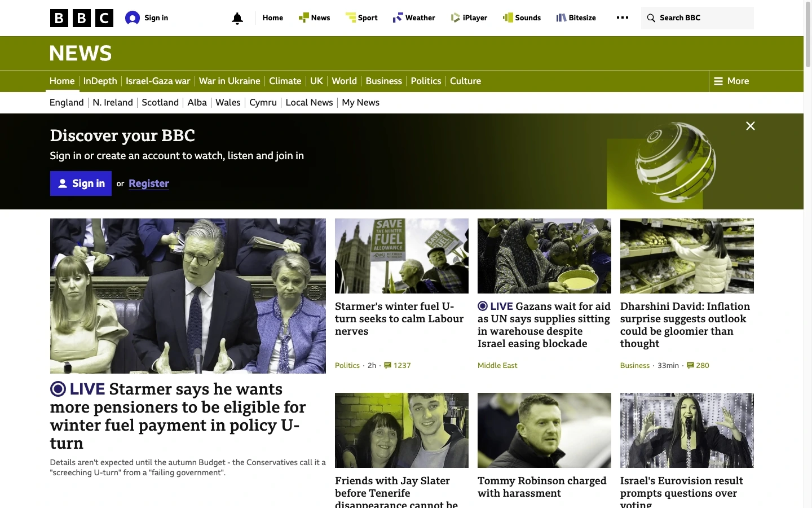Open the InDepth section
Image resolution: width=812 pixels, height=508 pixels.
tap(100, 81)
